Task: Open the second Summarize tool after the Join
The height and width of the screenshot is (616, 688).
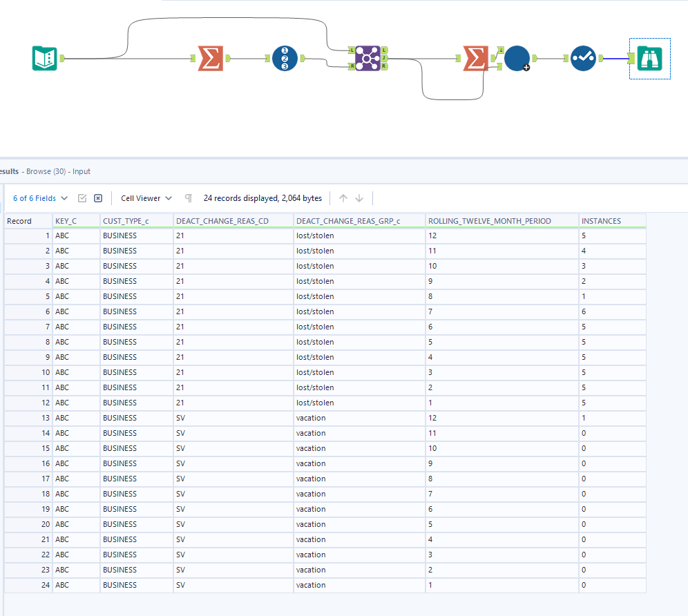Action: [x=475, y=58]
